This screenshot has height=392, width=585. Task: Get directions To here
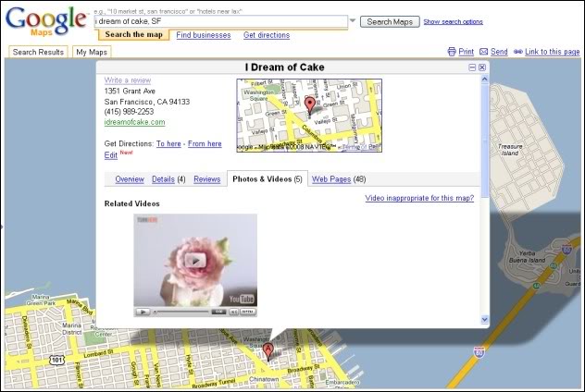(168, 144)
